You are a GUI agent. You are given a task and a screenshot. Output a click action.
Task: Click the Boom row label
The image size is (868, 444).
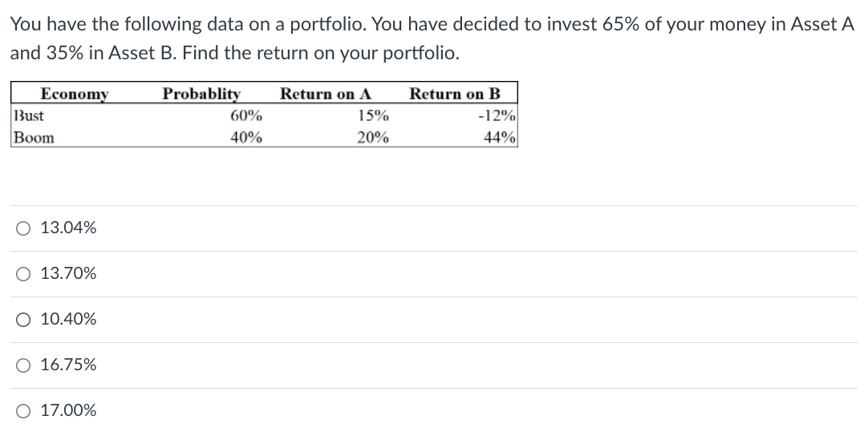(34, 137)
